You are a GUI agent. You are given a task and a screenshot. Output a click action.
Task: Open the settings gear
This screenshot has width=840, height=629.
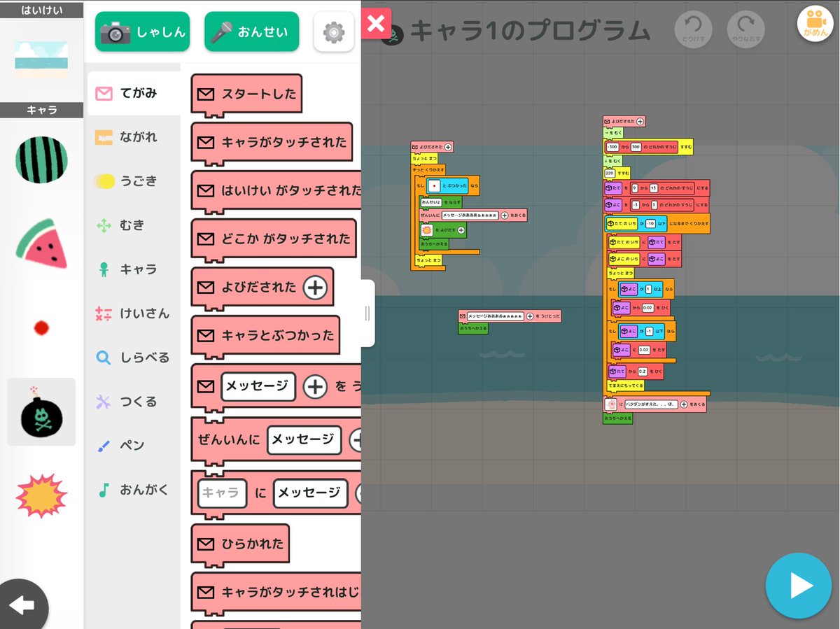333,31
